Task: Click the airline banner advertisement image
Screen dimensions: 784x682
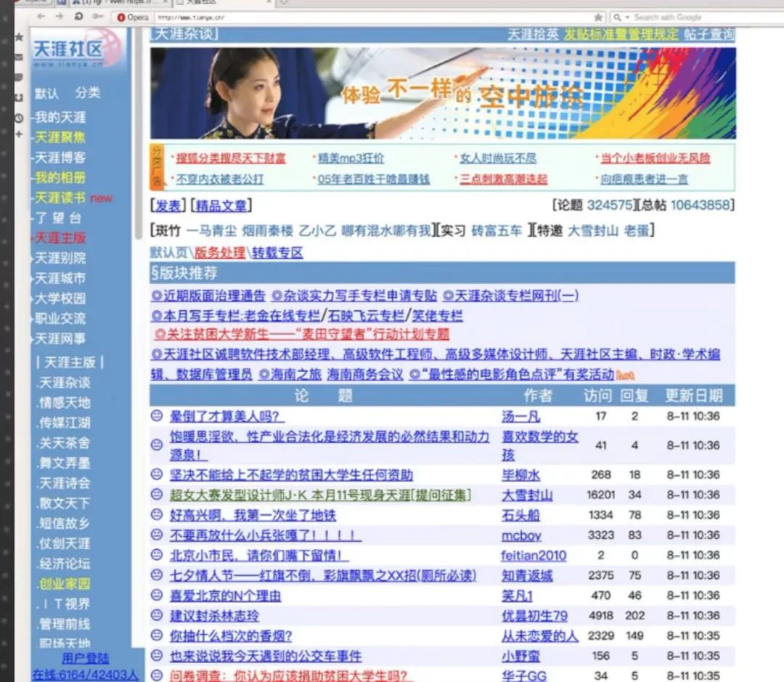Action: click(x=443, y=93)
